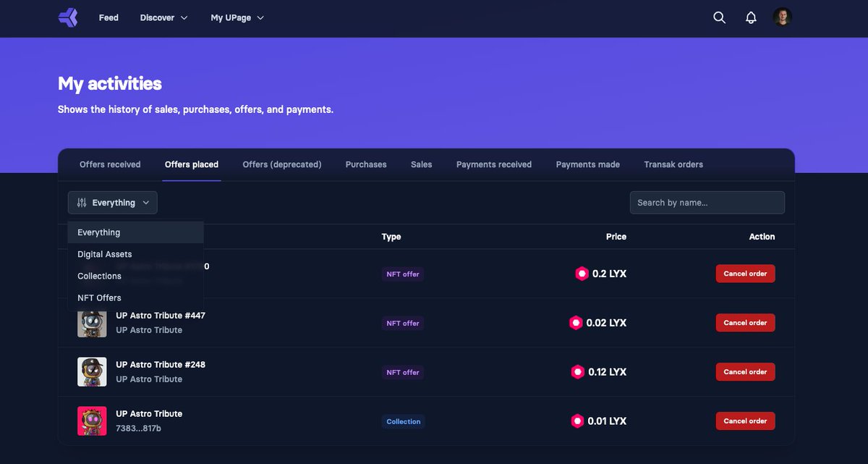Select Digital Assets in the filter list
Screen dimensions: 868x464
(x=136, y=254)
